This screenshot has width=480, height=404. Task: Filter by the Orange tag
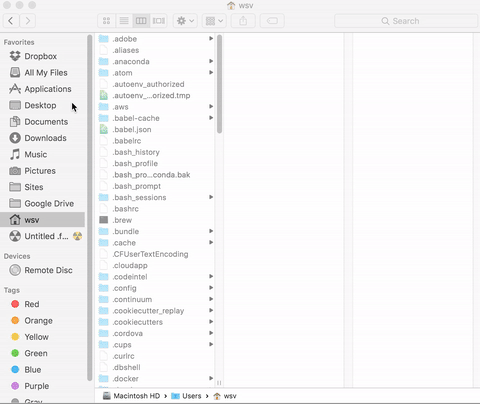[x=42, y=320]
